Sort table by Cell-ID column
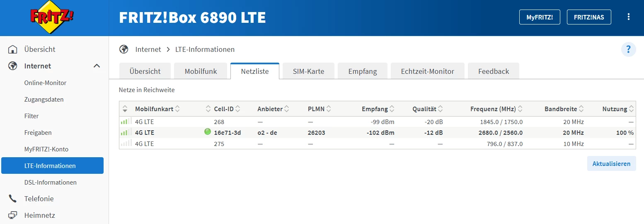 [237, 109]
